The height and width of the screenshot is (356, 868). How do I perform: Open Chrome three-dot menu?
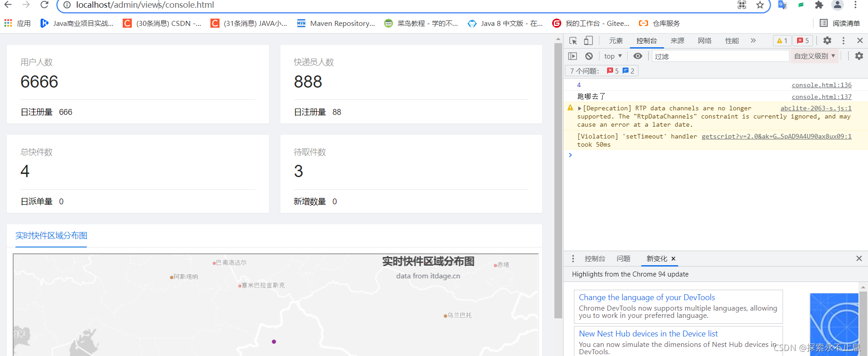point(855,5)
